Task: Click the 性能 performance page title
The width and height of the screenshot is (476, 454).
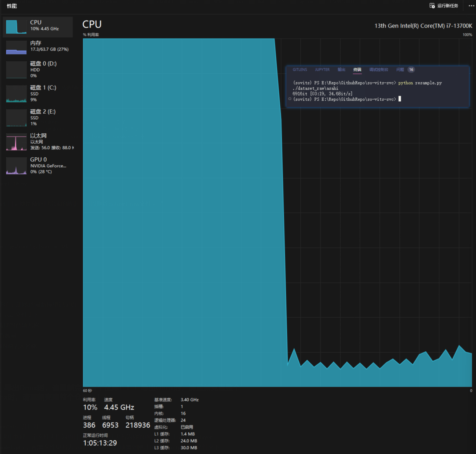Action: click(x=12, y=6)
